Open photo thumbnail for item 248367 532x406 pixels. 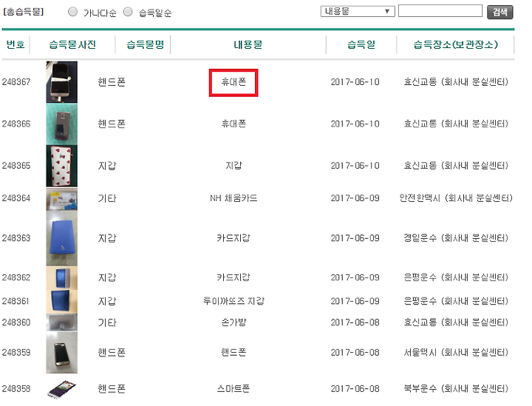point(62,82)
